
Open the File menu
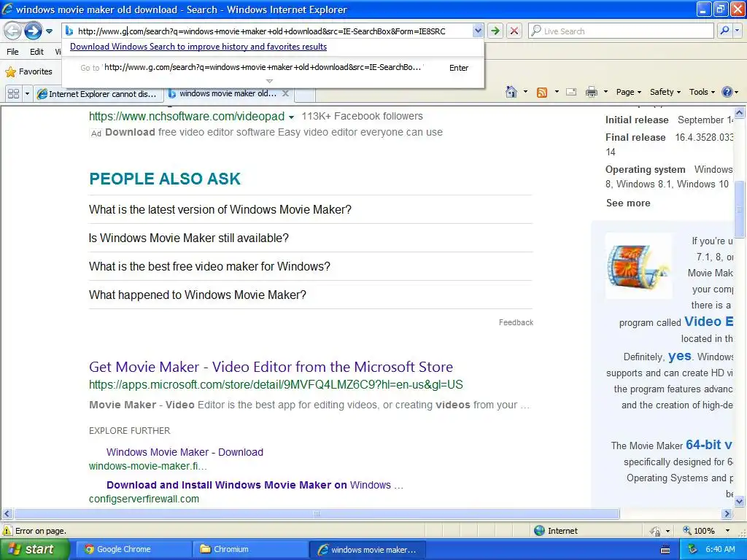(13, 52)
